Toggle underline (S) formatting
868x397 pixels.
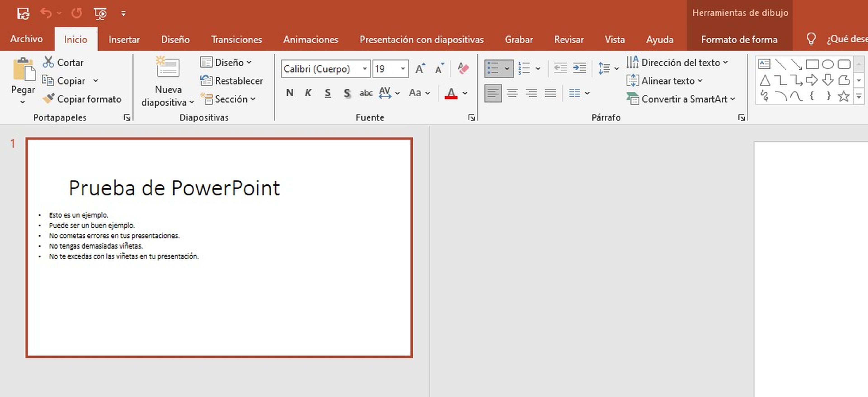click(328, 93)
